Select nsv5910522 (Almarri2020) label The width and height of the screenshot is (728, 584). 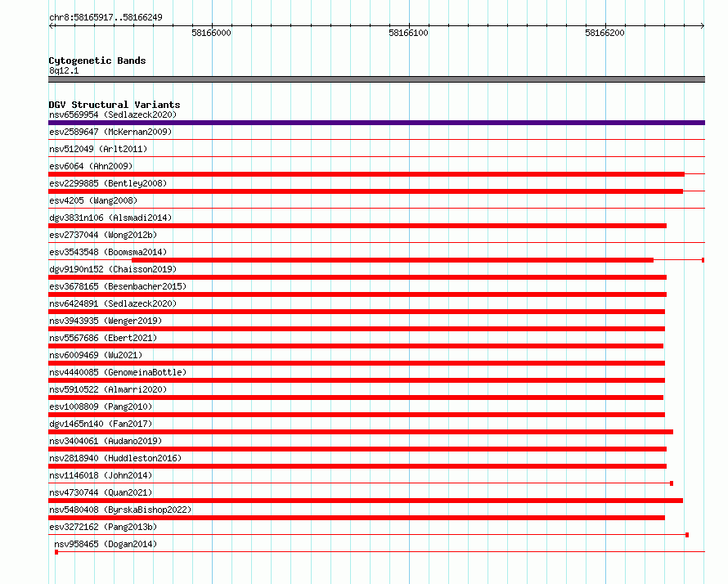[x=108, y=389]
